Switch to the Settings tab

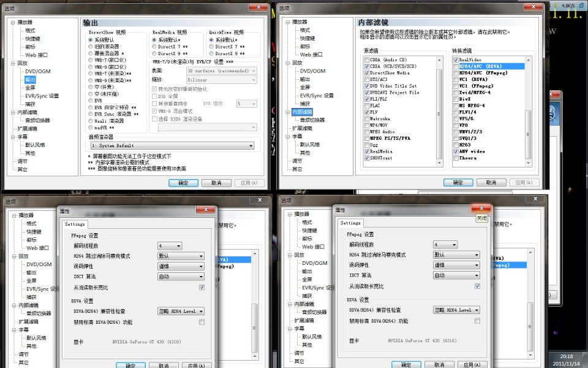75,224
